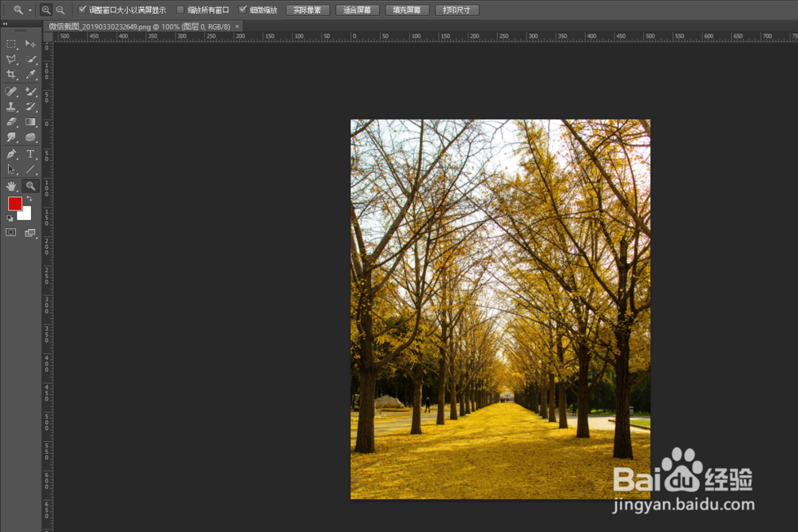This screenshot has width=798, height=532.
Task: Select the Pen tool
Action: 11,154
